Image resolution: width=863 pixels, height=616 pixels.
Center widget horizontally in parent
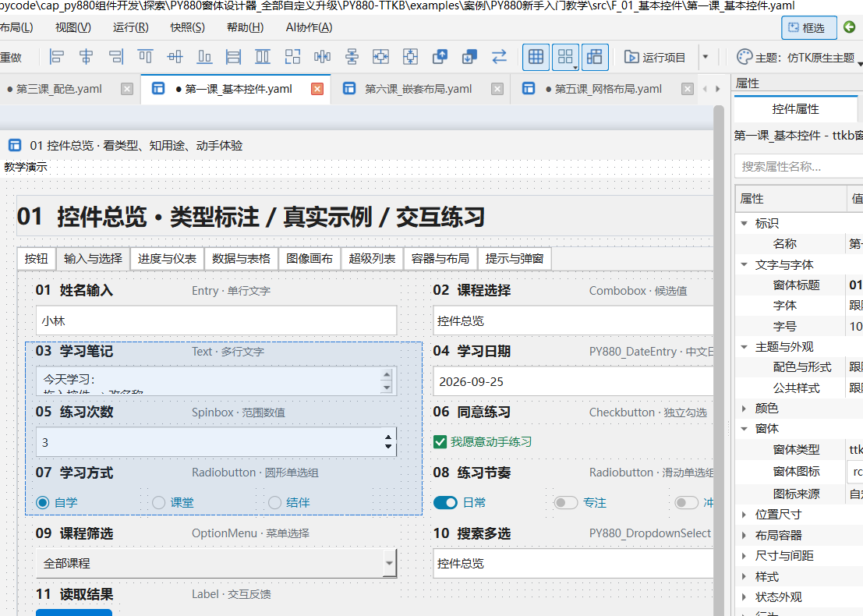tap(381, 57)
